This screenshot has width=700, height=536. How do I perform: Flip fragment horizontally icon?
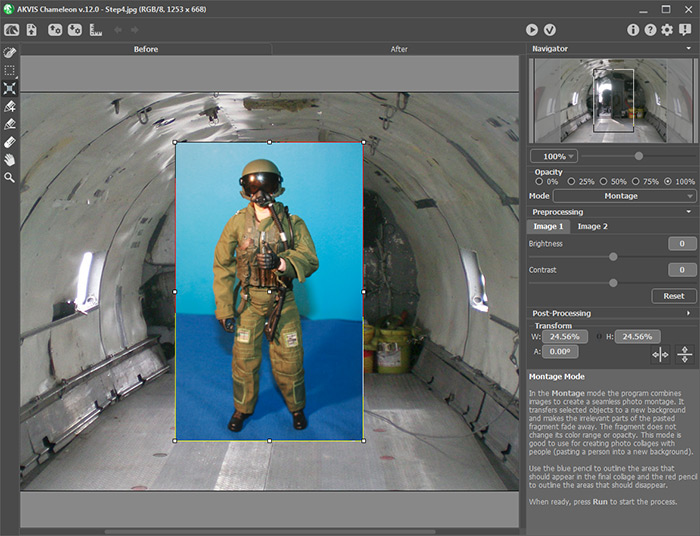(660, 355)
